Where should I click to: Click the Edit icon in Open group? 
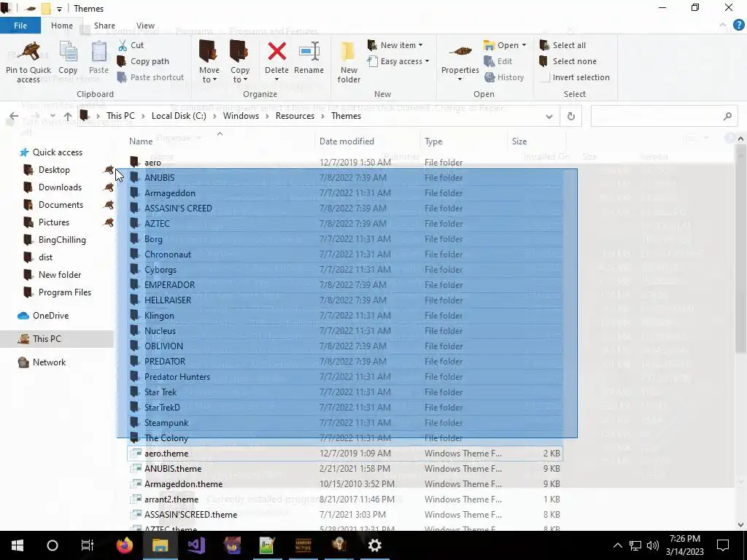click(x=489, y=61)
